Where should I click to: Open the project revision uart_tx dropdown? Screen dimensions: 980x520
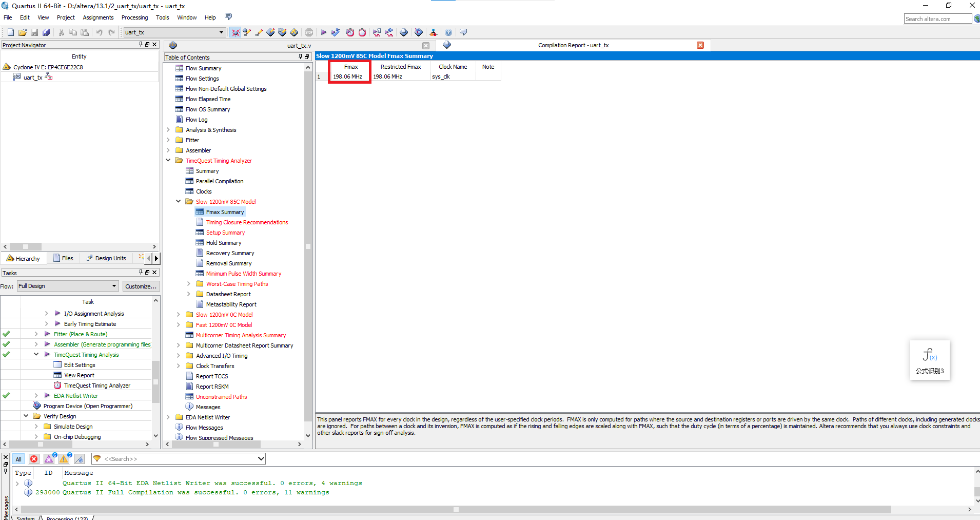[221, 32]
